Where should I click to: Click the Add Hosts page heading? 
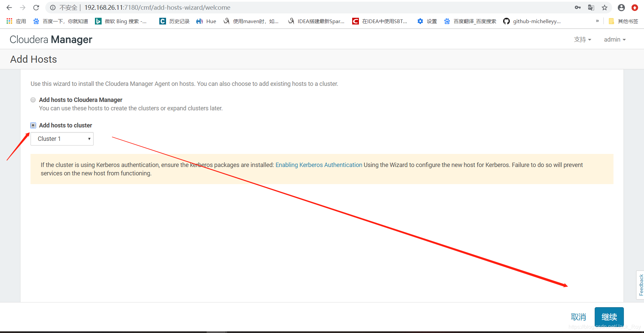pyautogui.click(x=34, y=59)
